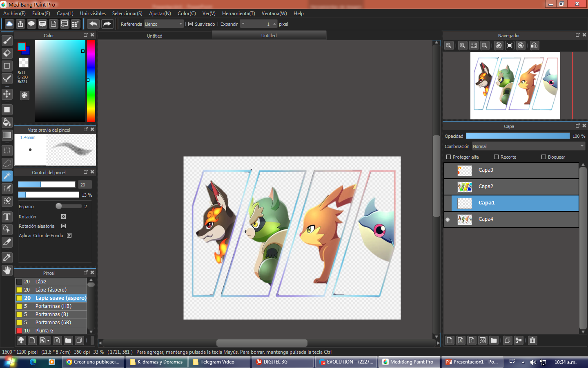Select the Move tool
The image size is (588, 368).
click(7, 94)
